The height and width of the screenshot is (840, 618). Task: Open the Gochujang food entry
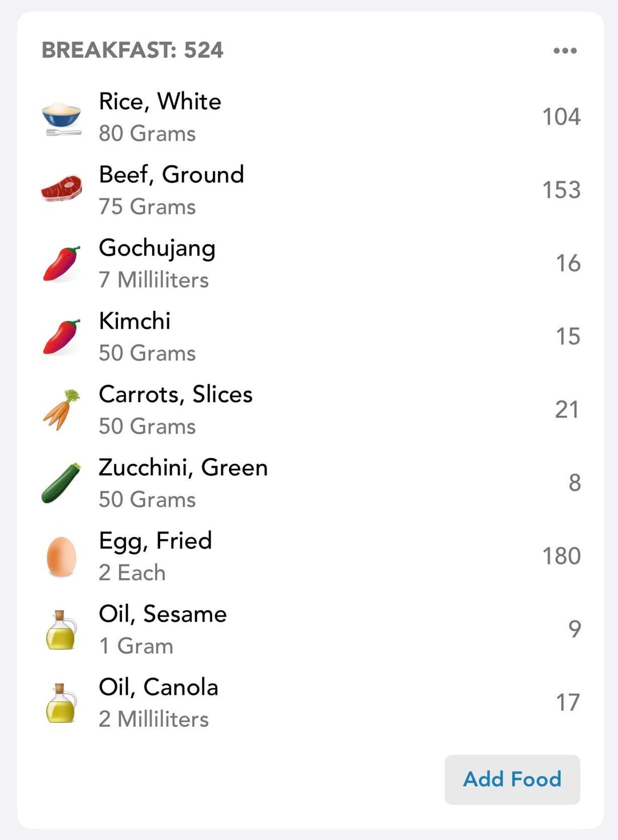tap(157, 248)
